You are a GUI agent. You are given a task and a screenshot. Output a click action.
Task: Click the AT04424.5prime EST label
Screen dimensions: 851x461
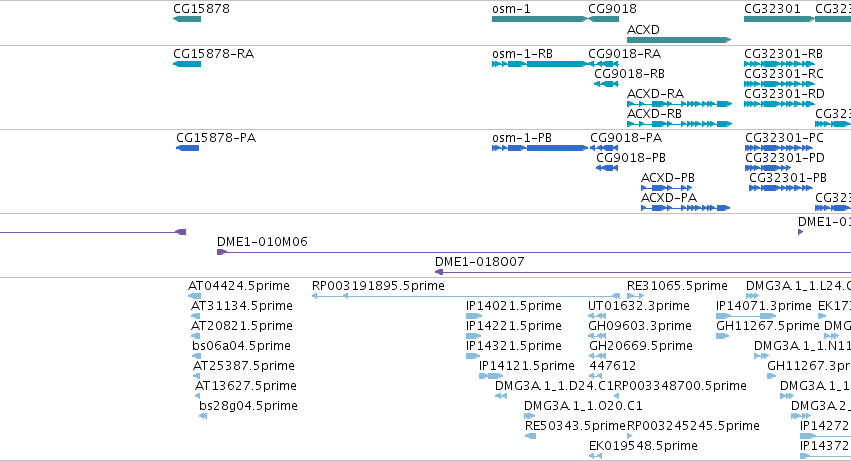pyautogui.click(x=239, y=286)
